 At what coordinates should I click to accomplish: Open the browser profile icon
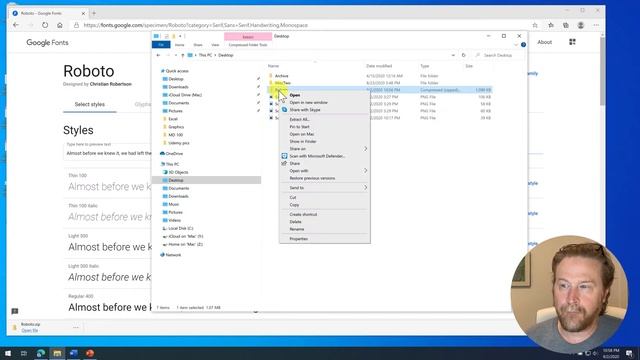[581, 25]
